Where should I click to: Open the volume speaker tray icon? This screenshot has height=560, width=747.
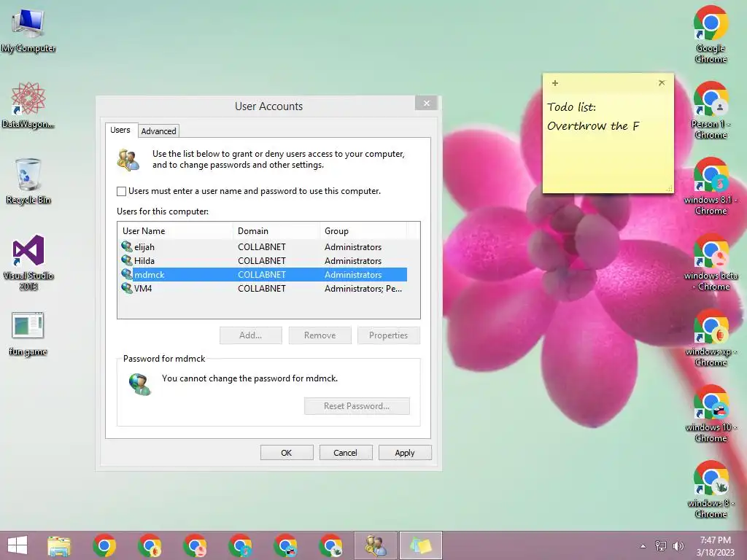(x=678, y=546)
